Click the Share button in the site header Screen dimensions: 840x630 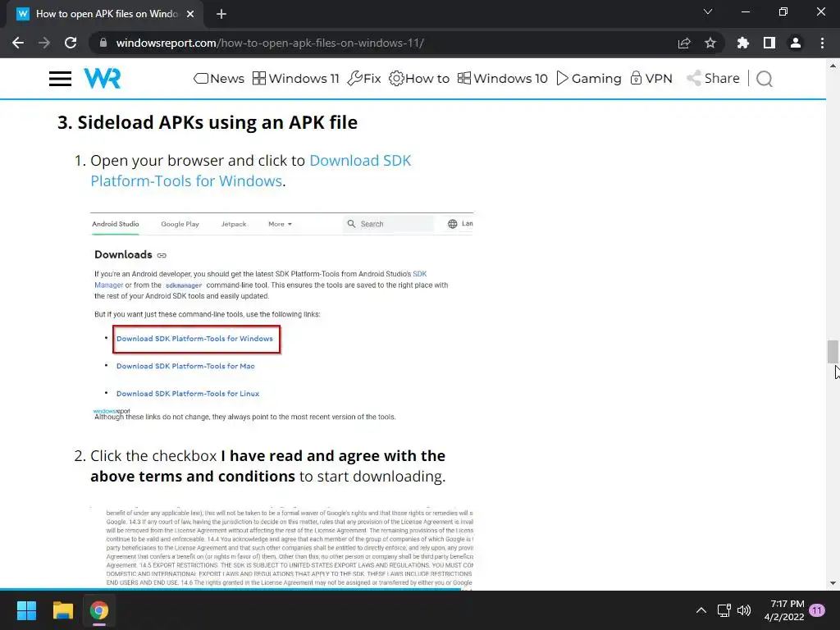(x=713, y=79)
